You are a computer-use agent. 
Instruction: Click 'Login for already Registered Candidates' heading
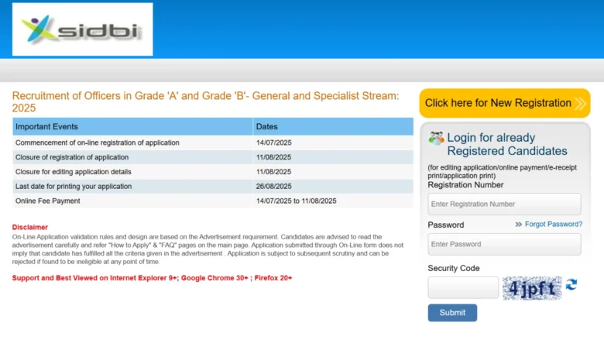[x=507, y=144]
